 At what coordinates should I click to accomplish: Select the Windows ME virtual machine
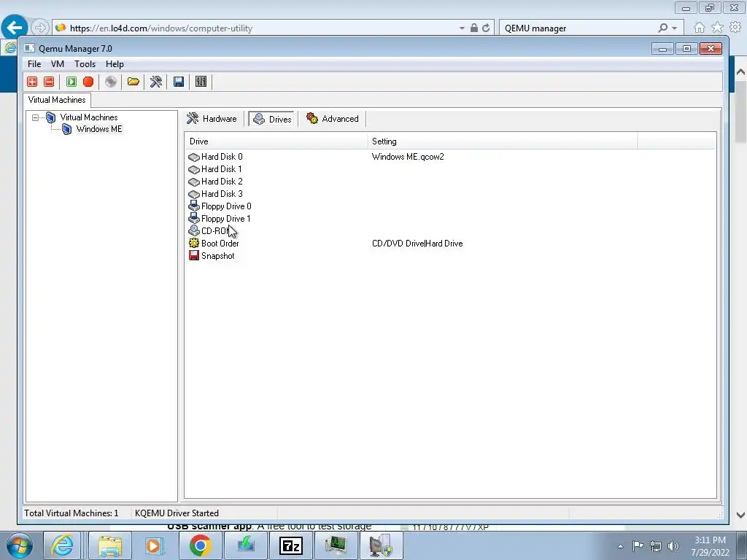tap(99, 129)
